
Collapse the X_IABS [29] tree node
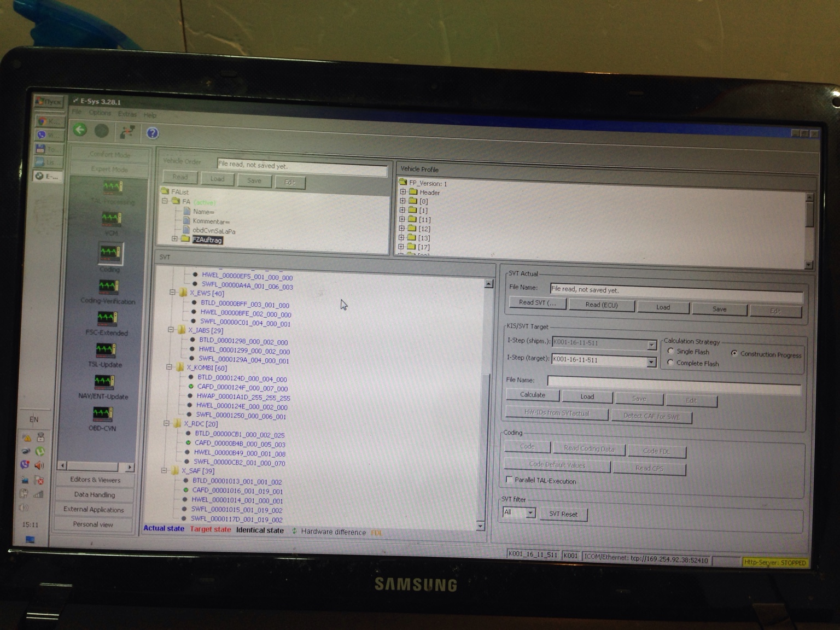click(x=171, y=330)
